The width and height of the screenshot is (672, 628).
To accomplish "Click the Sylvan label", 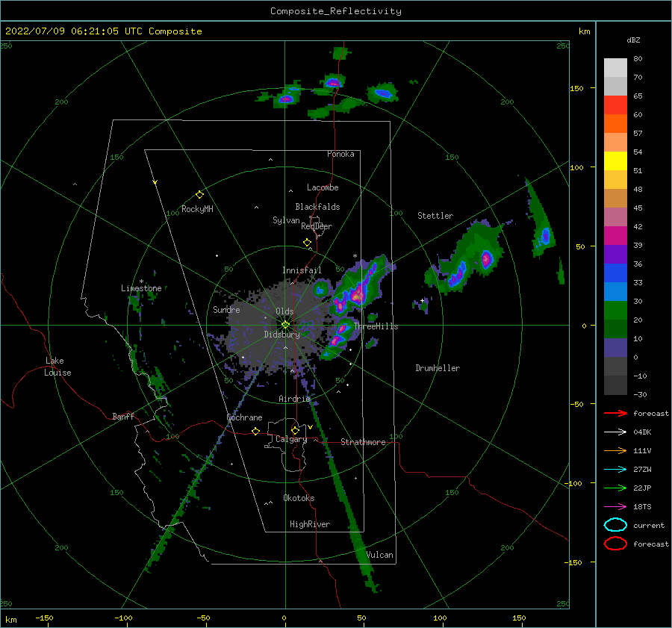I will [286, 220].
